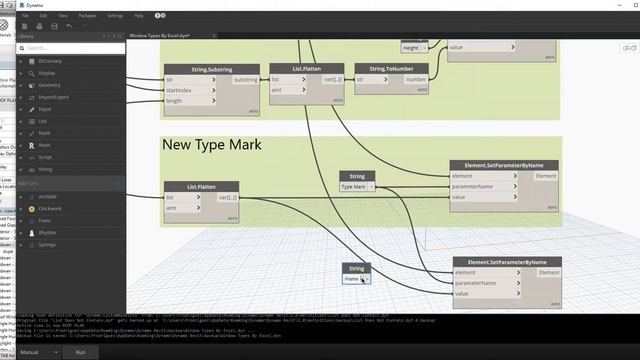Click the Dictionary category icon
This screenshot has height=360, width=640.
(x=31, y=61)
